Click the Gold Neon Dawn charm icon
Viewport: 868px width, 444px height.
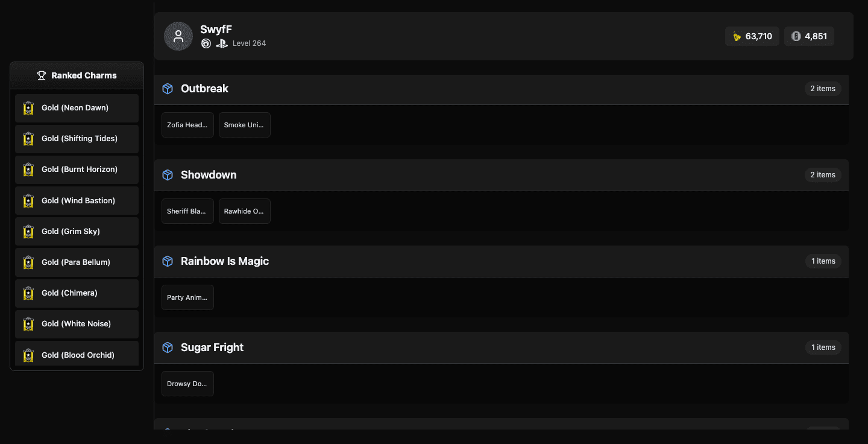coord(28,108)
